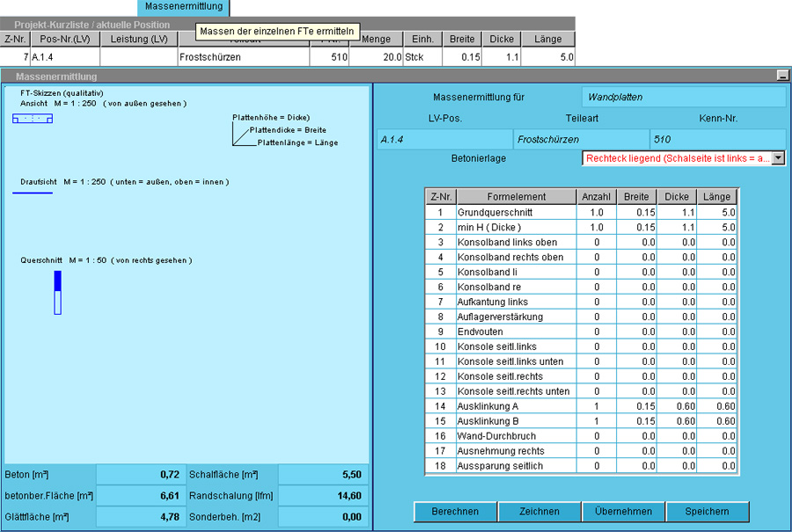Viewport: 792px width, 532px height.
Task: Click Länge column header in Formelement table
Action: tap(716, 196)
